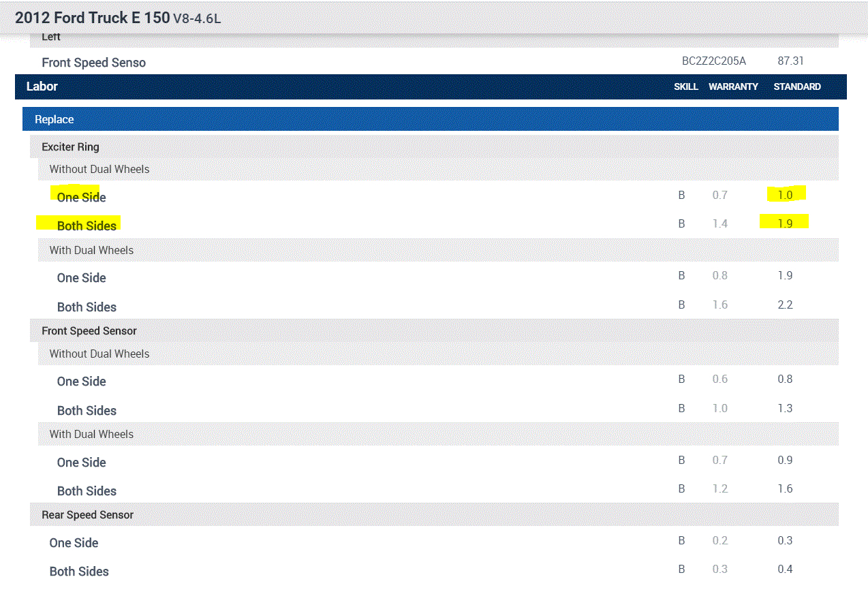This screenshot has width=868, height=590.
Task: Collapse the Replace operation bar
Action: 431,119
